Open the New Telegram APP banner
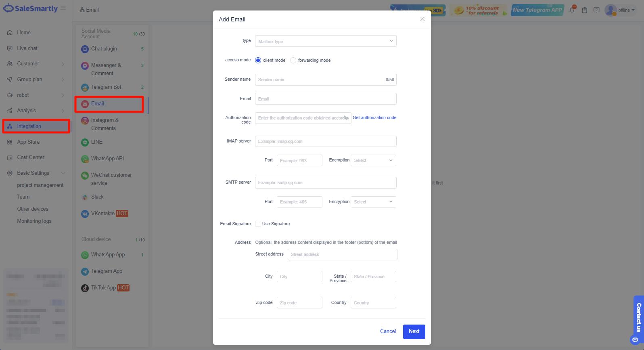This screenshot has width=644, height=350. tap(537, 10)
